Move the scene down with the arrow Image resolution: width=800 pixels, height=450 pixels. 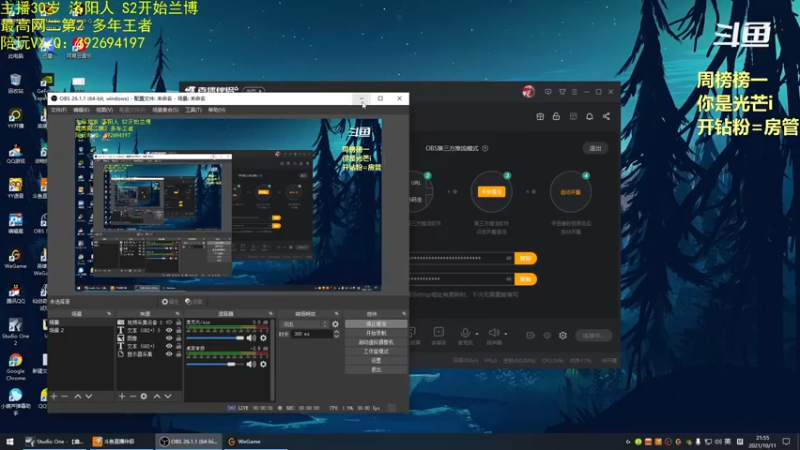89,396
